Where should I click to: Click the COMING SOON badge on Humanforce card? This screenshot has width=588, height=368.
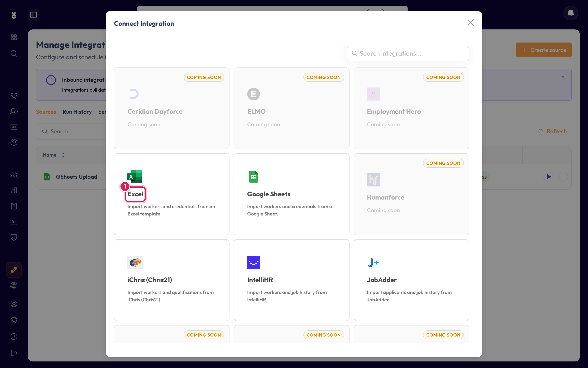point(443,163)
